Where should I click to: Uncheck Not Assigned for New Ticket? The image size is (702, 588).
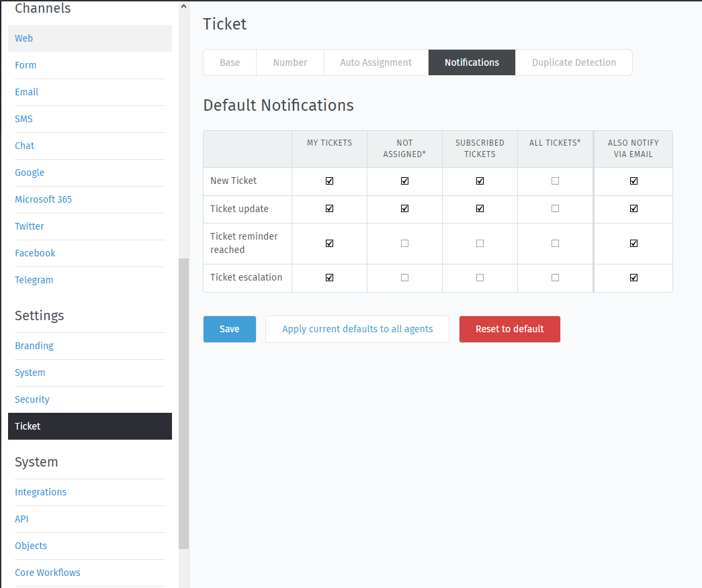[x=404, y=181]
